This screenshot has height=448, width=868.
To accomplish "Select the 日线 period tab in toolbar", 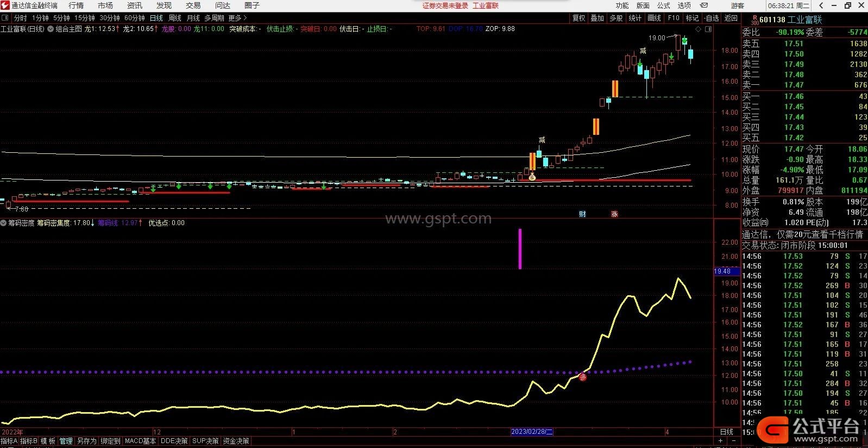I will pos(156,18).
